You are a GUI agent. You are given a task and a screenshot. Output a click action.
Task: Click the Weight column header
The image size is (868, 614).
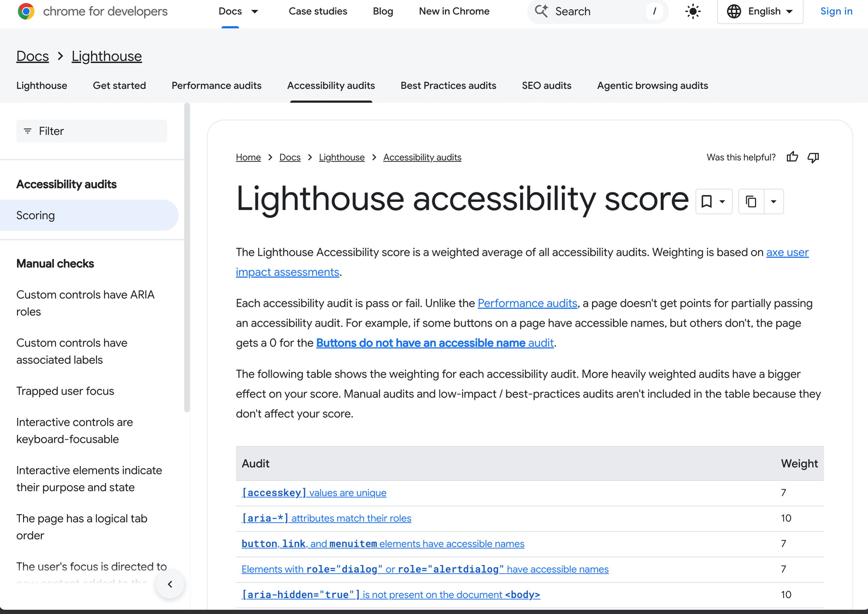click(799, 464)
